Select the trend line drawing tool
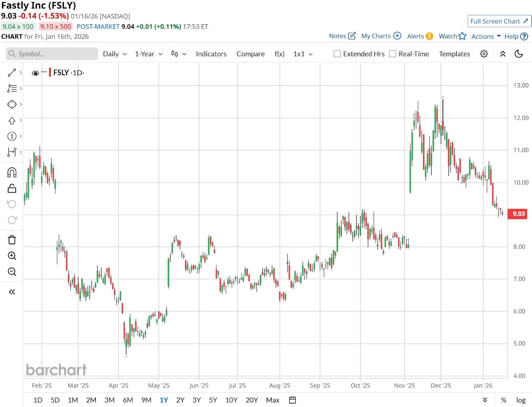532x407 pixels. (12, 73)
